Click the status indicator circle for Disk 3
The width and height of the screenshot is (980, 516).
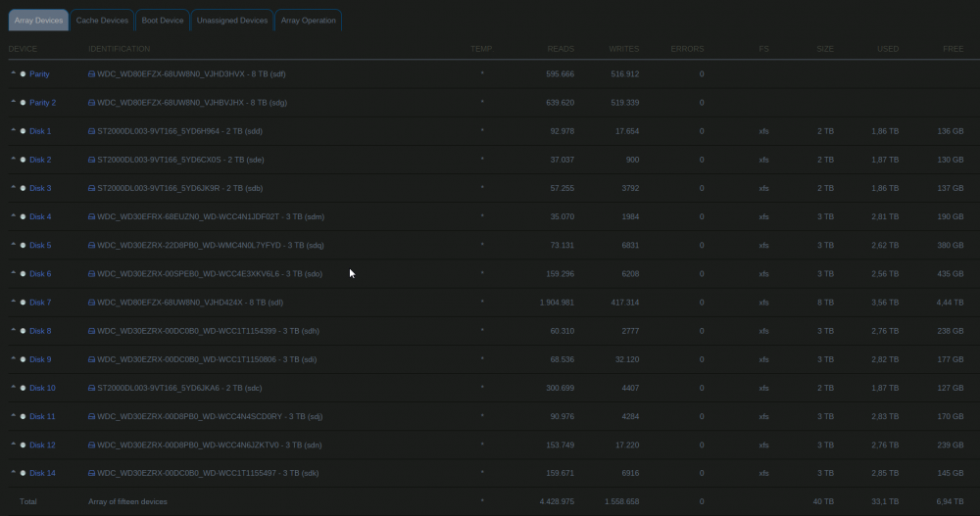[x=24, y=188]
